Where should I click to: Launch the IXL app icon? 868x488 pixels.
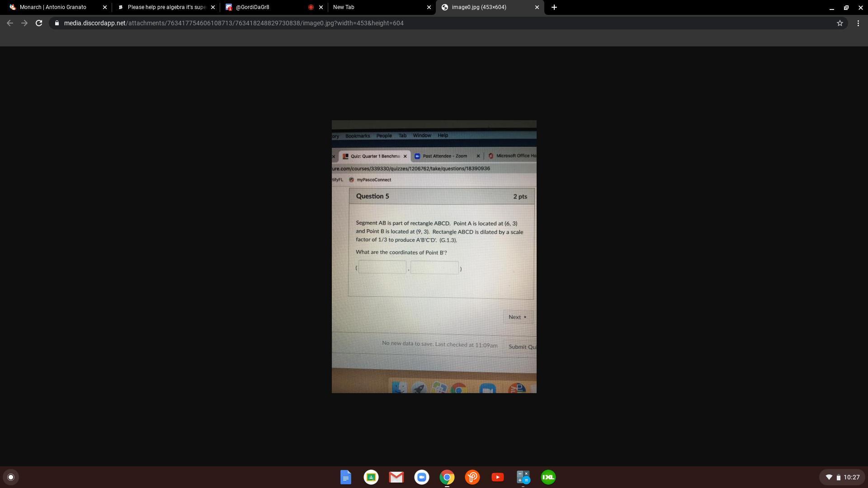(x=548, y=477)
